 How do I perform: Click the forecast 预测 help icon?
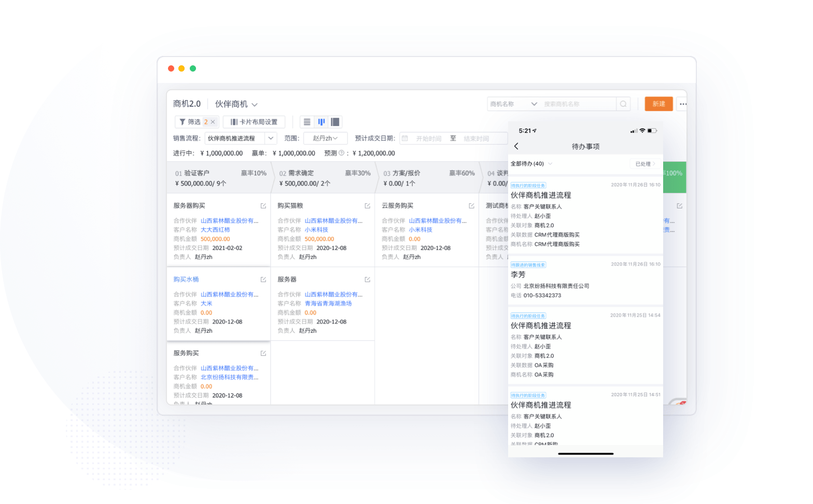341,153
